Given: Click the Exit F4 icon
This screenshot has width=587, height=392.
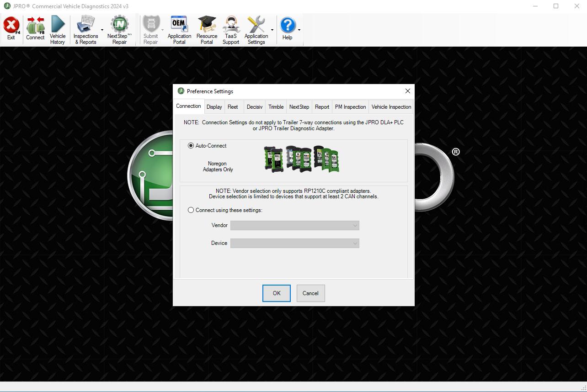Looking at the screenshot, I should tap(11, 29).
